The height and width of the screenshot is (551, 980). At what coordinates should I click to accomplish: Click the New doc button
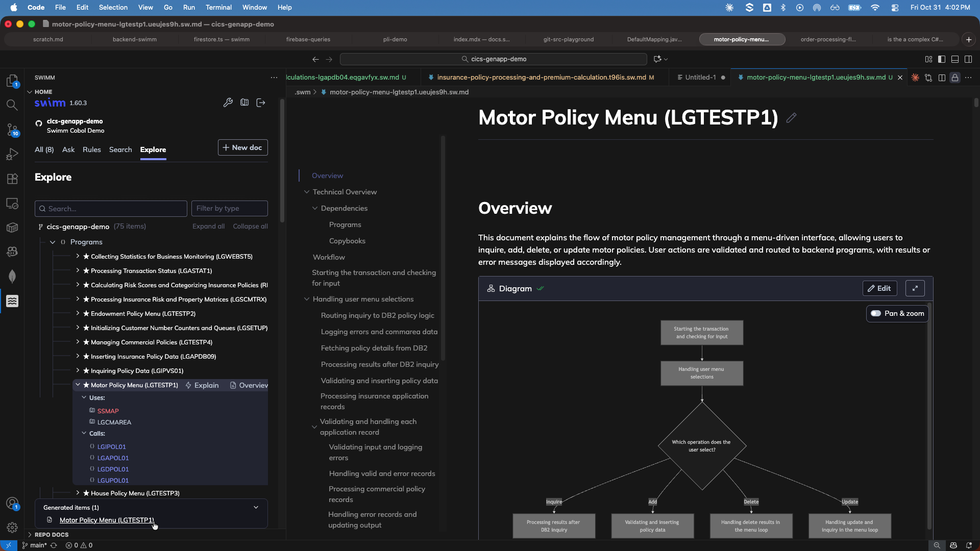[x=243, y=147]
